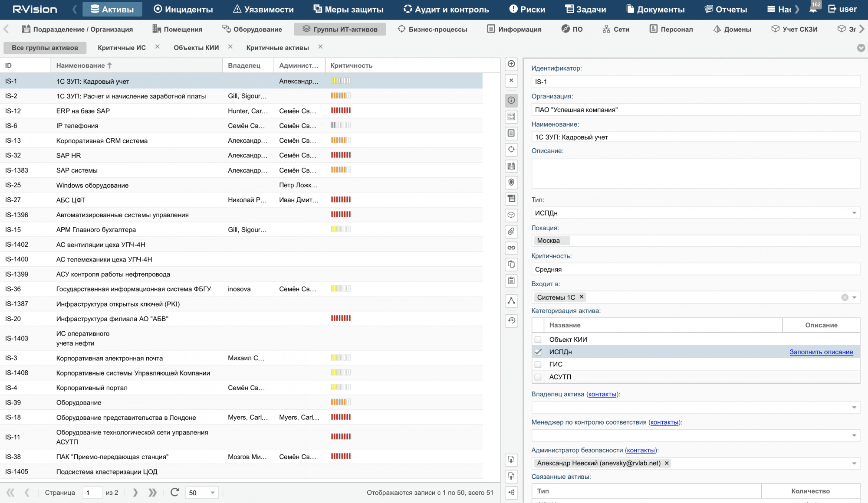Expand the Владелец актива dropdown

(x=854, y=407)
